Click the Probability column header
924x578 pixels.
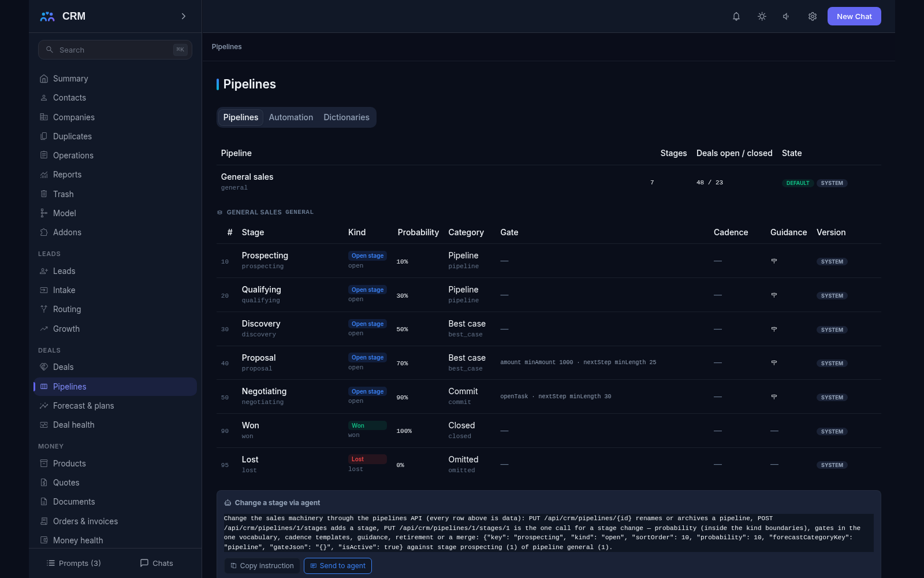(x=418, y=232)
